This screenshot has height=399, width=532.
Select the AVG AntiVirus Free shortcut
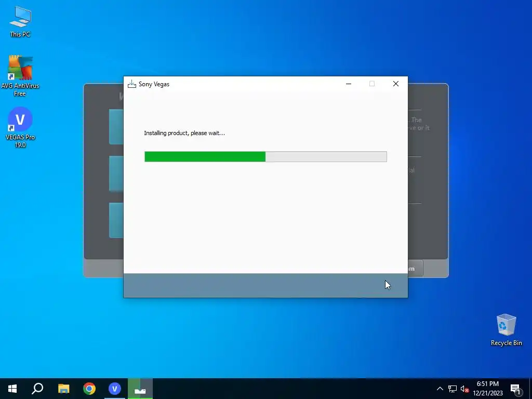click(20, 75)
